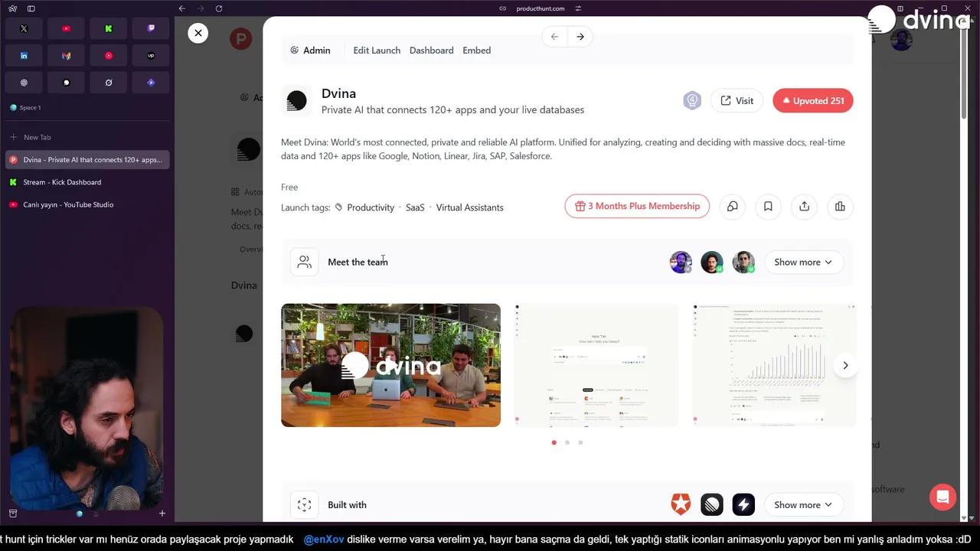Viewport: 980px width, 551px height.
Task: Go to next launch arrow
Action: tap(580, 37)
